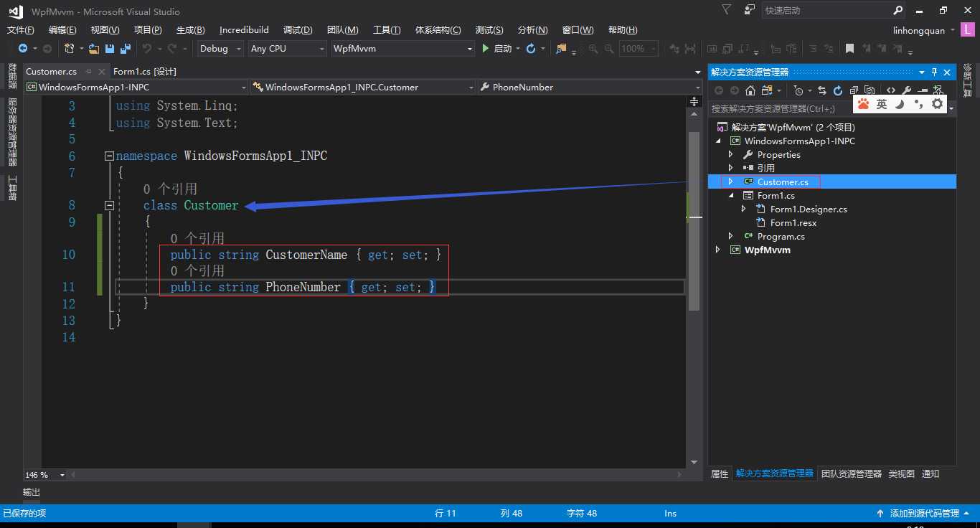Open IME settings gear icon
The image size is (980, 528).
point(937,104)
